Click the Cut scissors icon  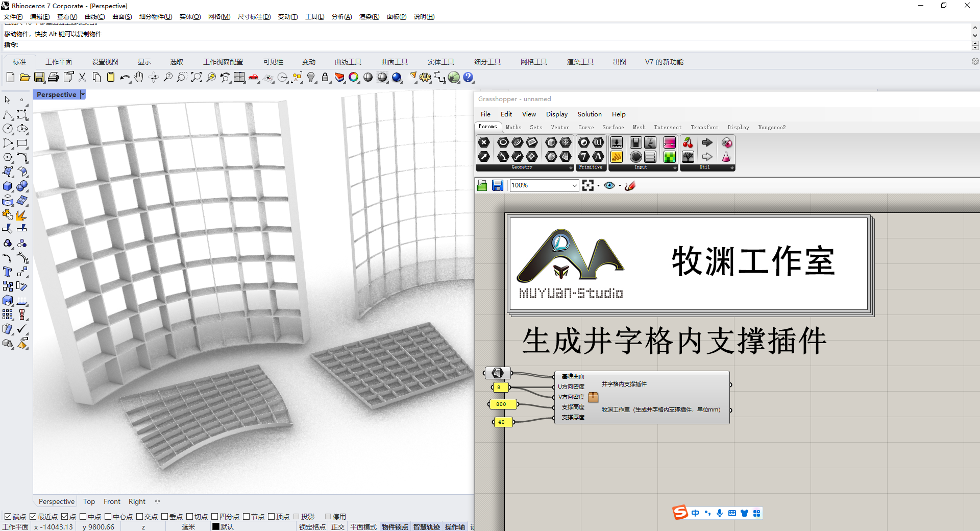pyautogui.click(x=82, y=78)
